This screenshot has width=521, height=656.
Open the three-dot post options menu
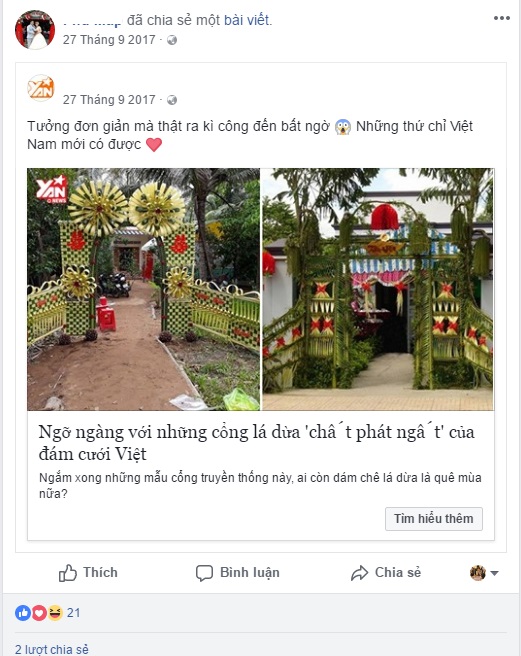(x=501, y=18)
